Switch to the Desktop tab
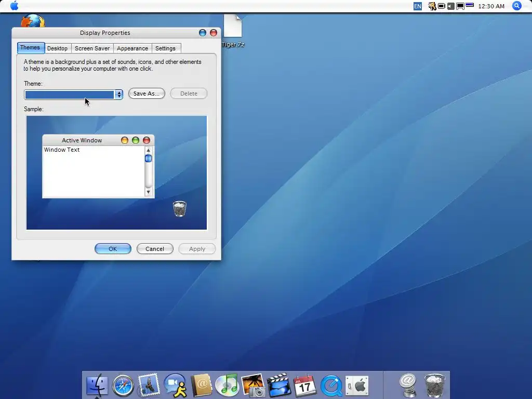 (57, 48)
